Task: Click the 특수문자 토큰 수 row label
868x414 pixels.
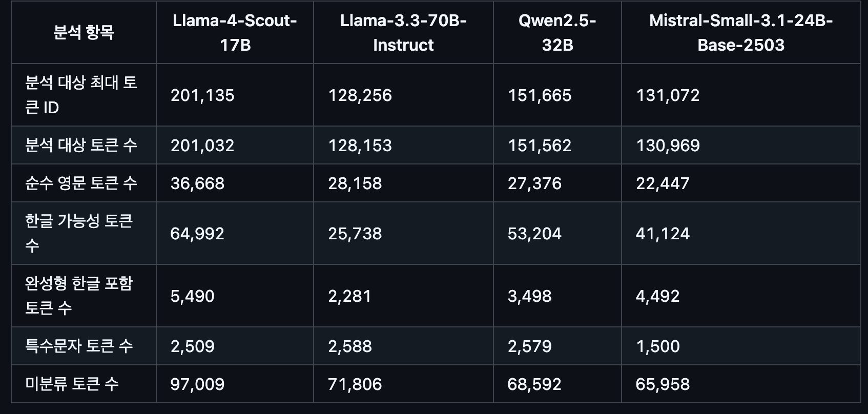Action: coord(79,346)
